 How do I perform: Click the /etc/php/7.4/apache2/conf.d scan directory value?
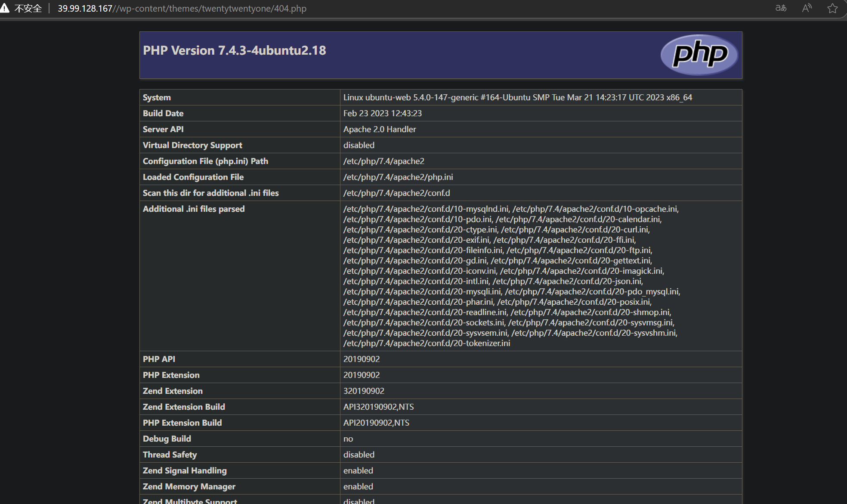(x=396, y=193)
